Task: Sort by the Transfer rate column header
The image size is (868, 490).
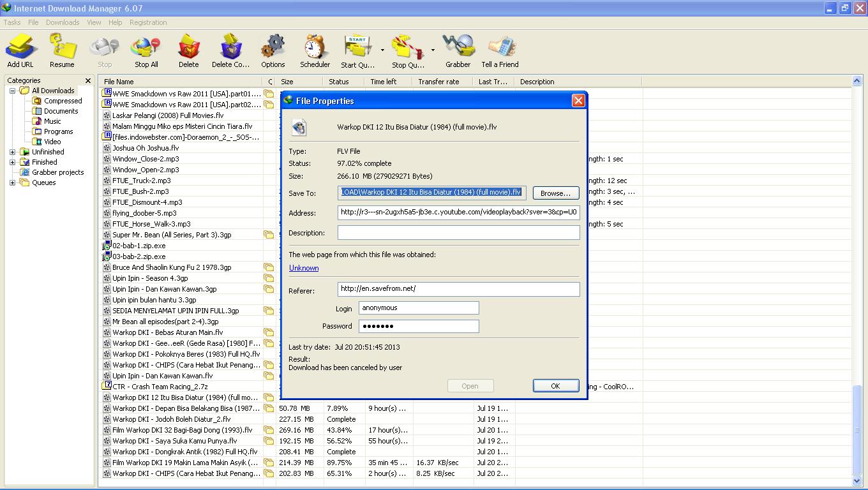Action: pyautogui.click(x=443, y=82)
